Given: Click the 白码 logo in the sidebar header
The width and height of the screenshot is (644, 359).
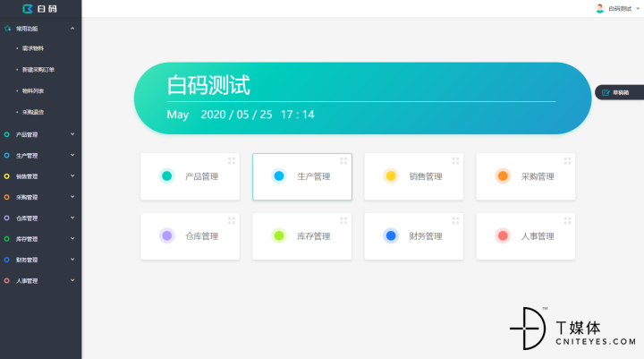Looking at the screenshot, I should coord(40,9).
